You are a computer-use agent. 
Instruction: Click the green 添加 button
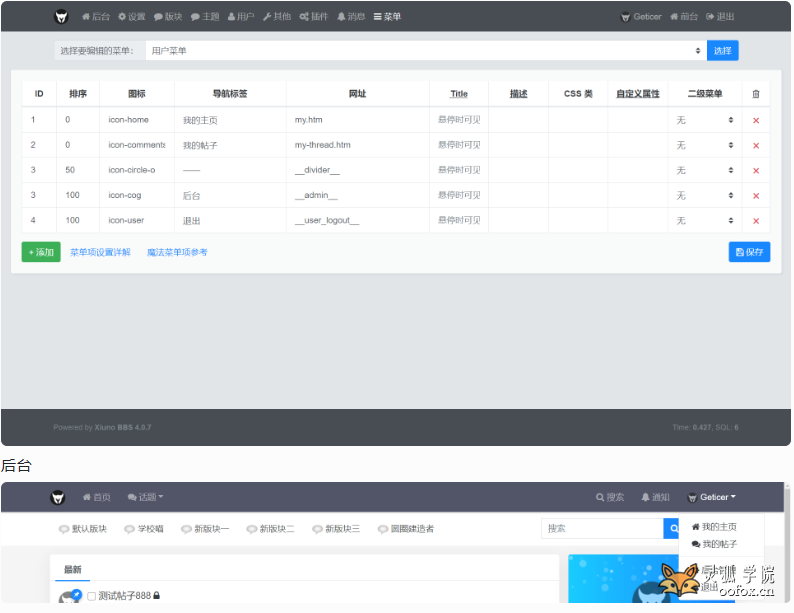[41, 252]
